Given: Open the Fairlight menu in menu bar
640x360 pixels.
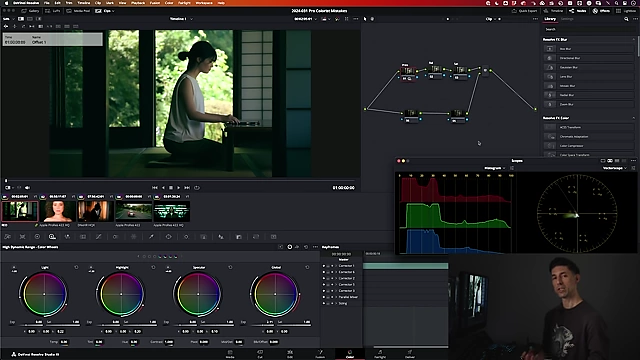Looking at the screenshot, I should point(184,3).
